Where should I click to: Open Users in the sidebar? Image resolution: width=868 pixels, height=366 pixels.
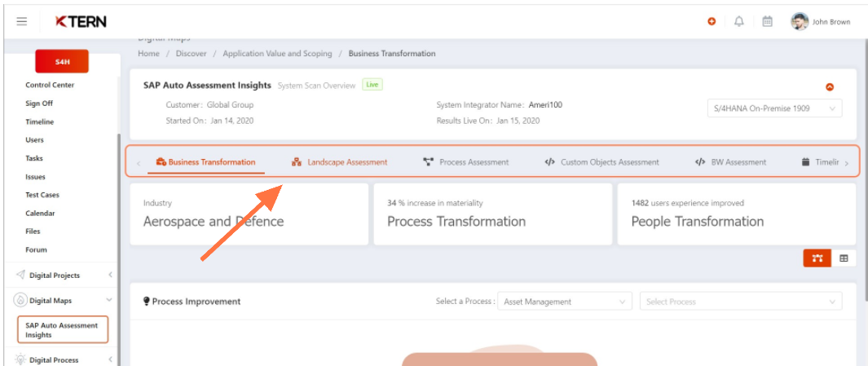point(34,140)
